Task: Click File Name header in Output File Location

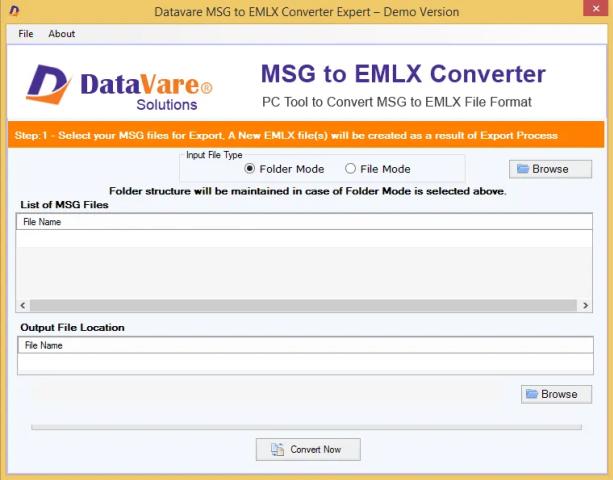Action: (x=43, y=345)
